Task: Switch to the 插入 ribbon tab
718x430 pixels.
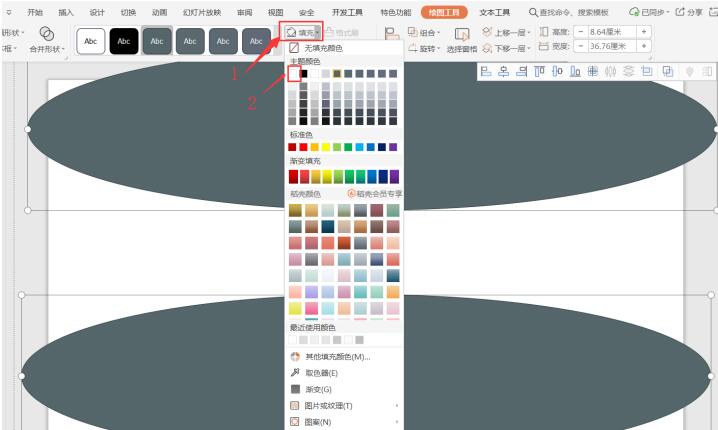Action: (x=66, y=12)
